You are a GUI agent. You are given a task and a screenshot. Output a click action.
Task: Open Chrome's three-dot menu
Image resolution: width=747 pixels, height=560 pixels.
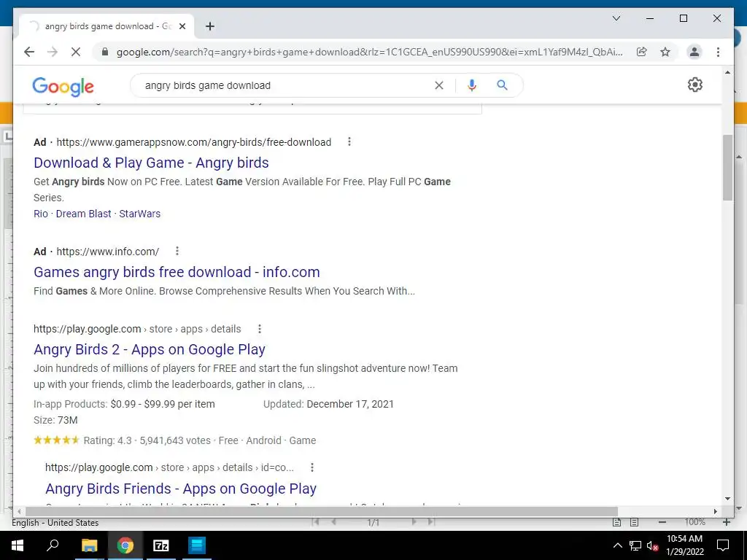coord(718,52)
